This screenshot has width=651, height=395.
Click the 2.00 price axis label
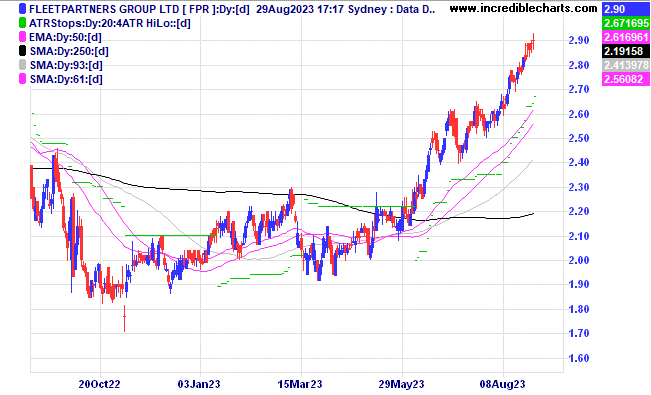(579, 260)
